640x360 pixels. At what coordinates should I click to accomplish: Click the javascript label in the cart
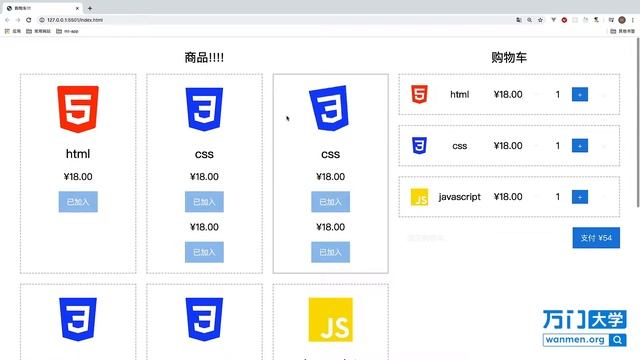point(460,197)
